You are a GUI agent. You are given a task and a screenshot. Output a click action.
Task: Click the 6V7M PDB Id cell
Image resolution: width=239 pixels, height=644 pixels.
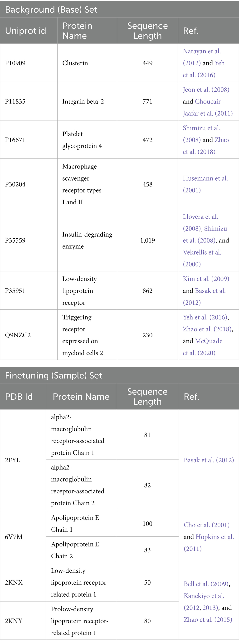coord(14,537)
